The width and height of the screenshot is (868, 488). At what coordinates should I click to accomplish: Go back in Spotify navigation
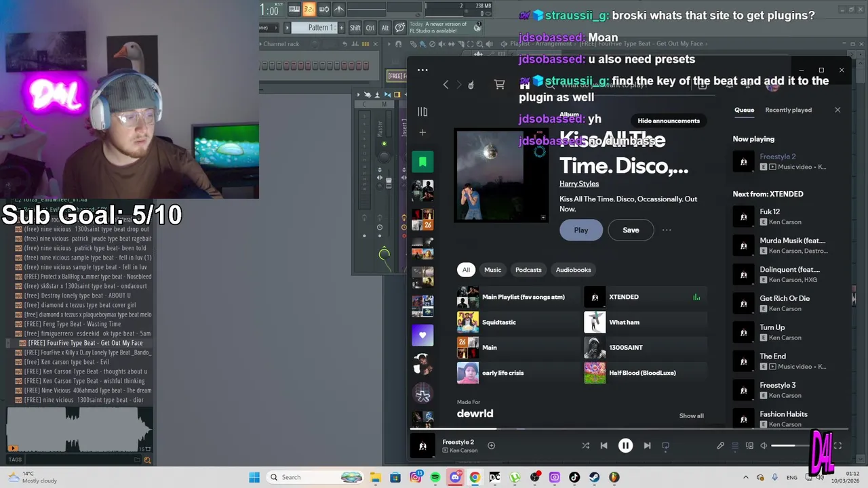(446, 84)
